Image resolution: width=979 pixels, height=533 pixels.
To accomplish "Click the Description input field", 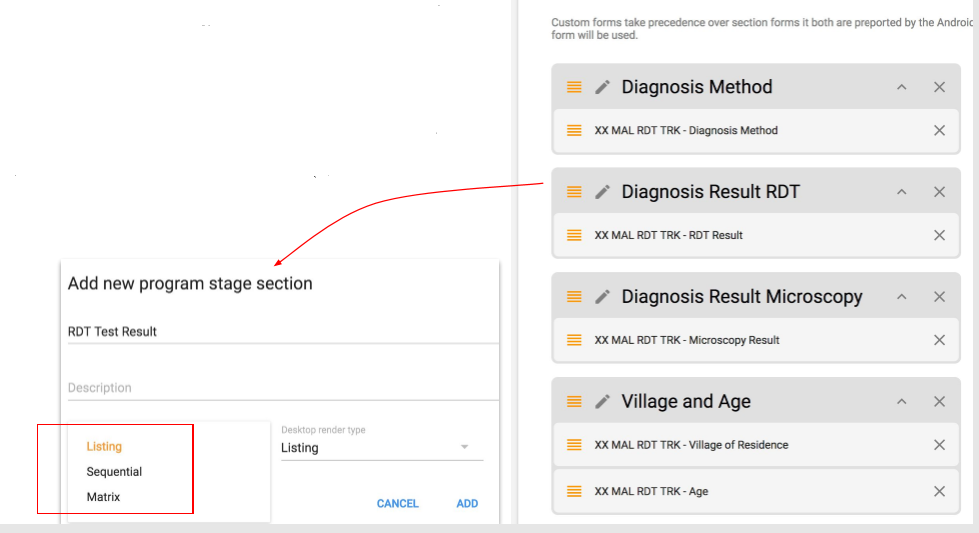I will pos(283,388).
